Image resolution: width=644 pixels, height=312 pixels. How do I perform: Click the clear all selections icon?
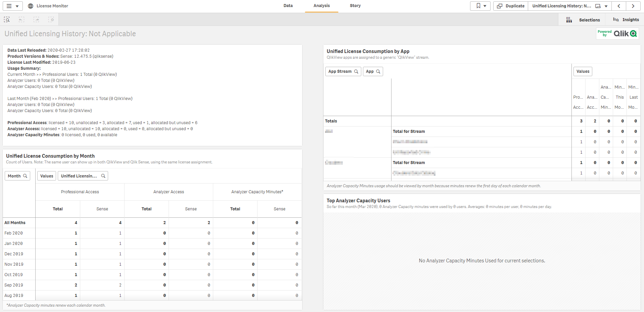click(51, 19)
